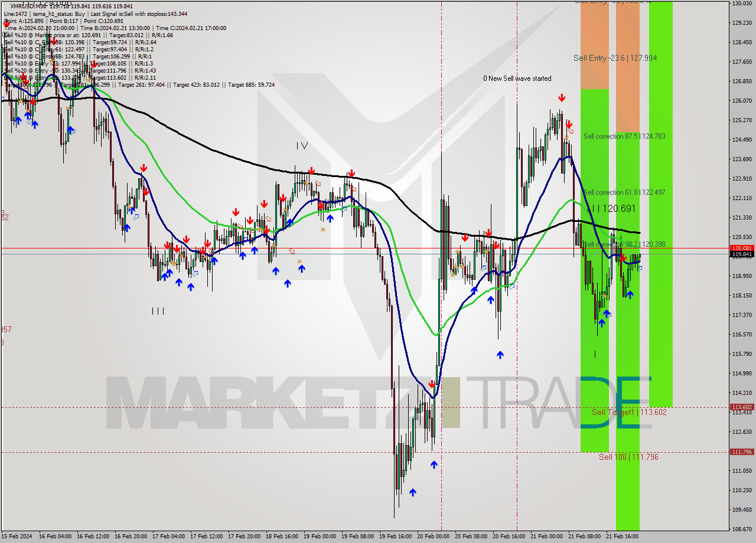Click the '18 Feb 16:00' time axis label
756x543 pixels.
[x=282, y=537]
